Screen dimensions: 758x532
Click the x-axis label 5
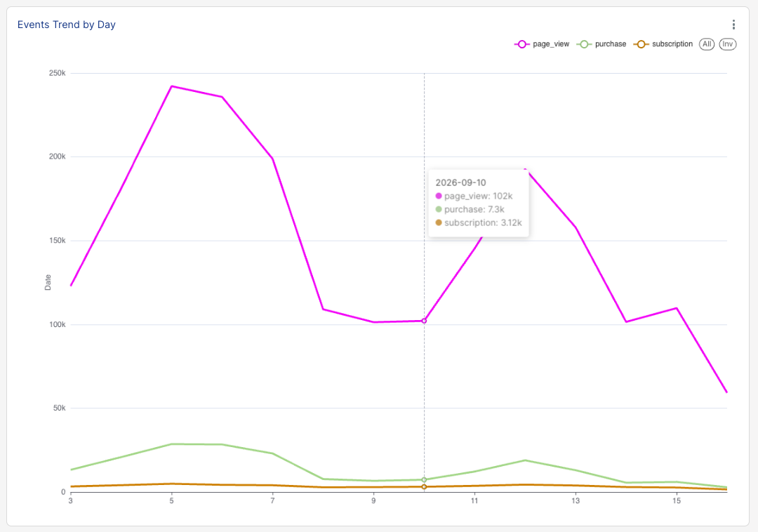pyautogui.click(x=172, y=500)
